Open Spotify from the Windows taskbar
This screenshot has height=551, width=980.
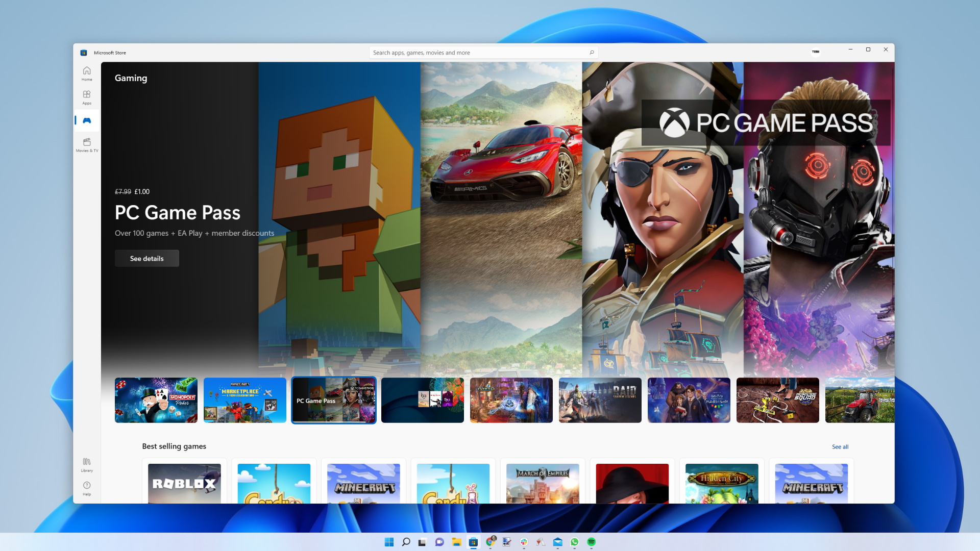[x=592, y=542]
